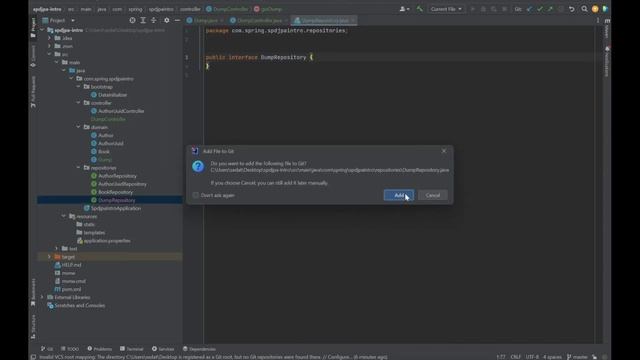Click the Collapse All icon in Project panel
This screenshot has height=360, width=640.
153,20
